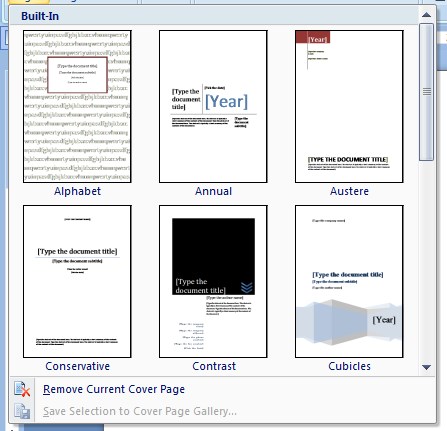Click the Annual label text

213,191
